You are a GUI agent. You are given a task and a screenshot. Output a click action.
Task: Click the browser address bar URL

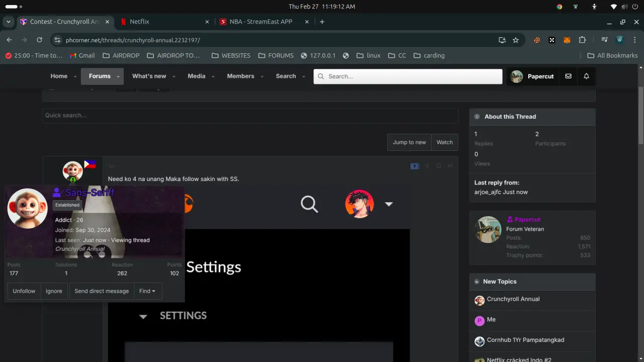[x=133, y=40]
